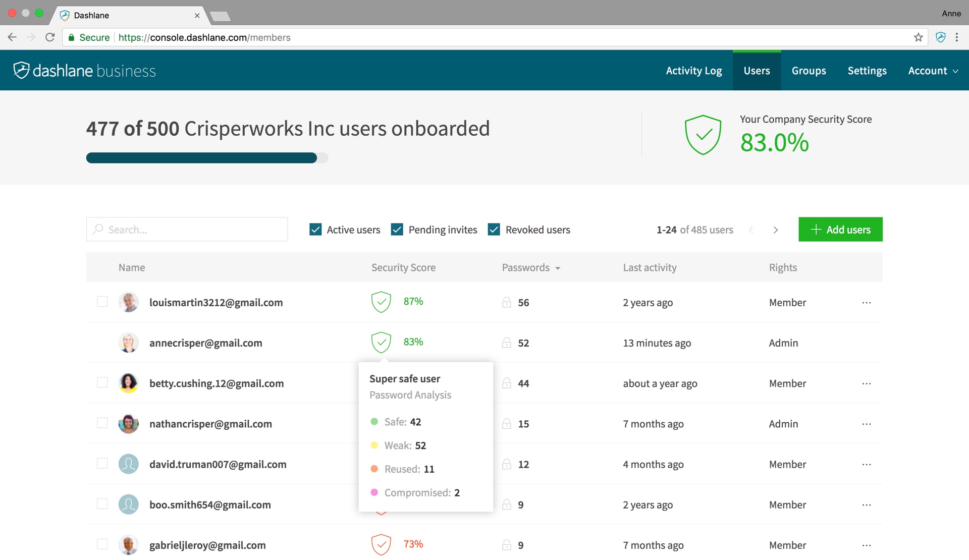This screenshot has width=969, height=560.
Task: Open the row menu for louismartin3212@gmail.com
Action: (867, 303)
